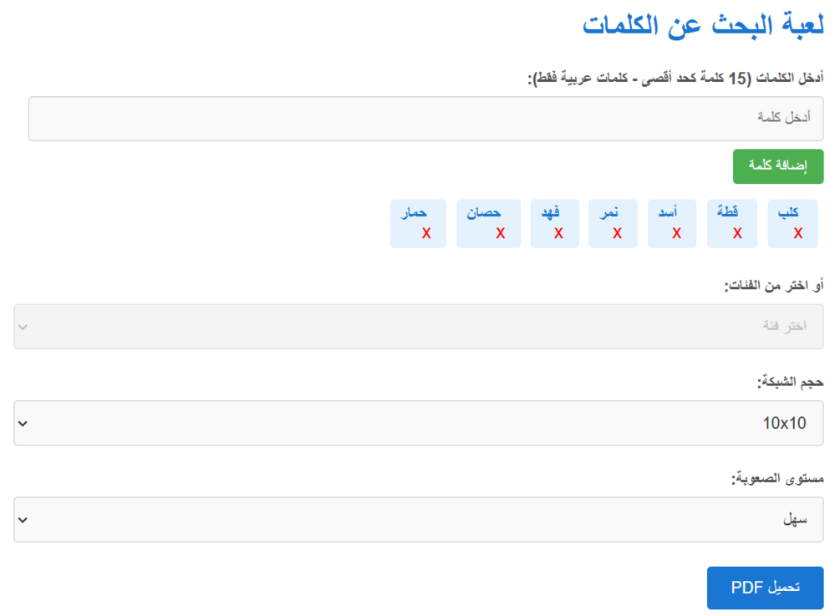Remove the نمر tag using its X

pyautogui.click(x=617, y=233)
